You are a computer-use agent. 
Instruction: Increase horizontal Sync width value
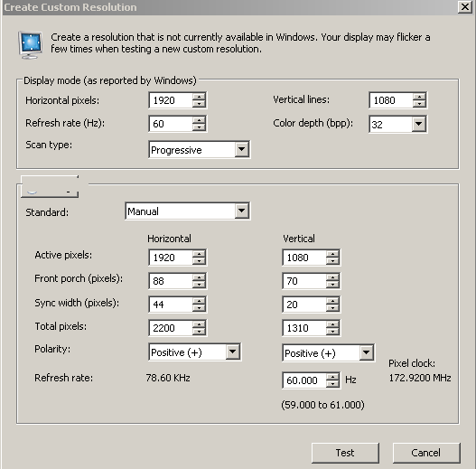click(x=199, y=300)
